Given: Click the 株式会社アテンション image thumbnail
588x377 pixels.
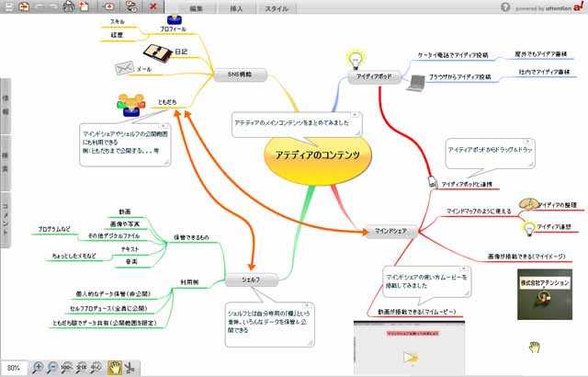Looking at the screenshot, I should 545,294.
